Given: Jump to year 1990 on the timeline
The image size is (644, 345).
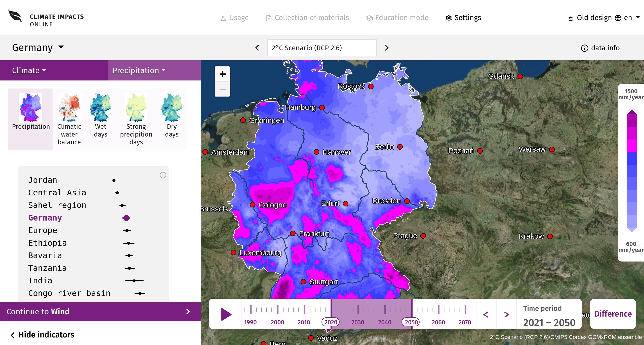Looking at the screenshot, I should coord(250,322).
